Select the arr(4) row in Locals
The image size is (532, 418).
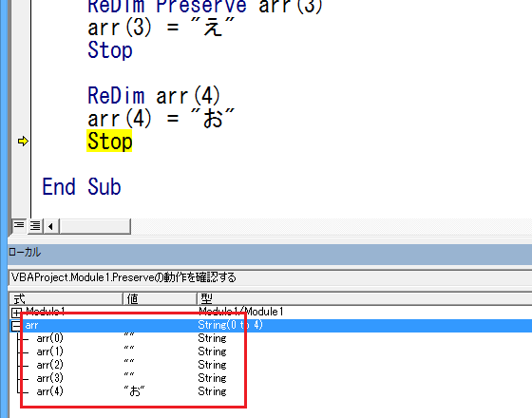271,391
